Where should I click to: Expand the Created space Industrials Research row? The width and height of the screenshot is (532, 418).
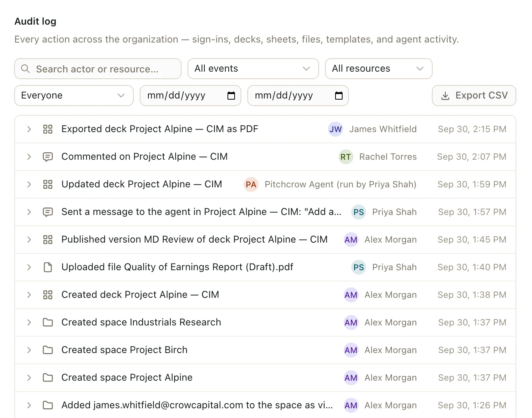[29, 322]
